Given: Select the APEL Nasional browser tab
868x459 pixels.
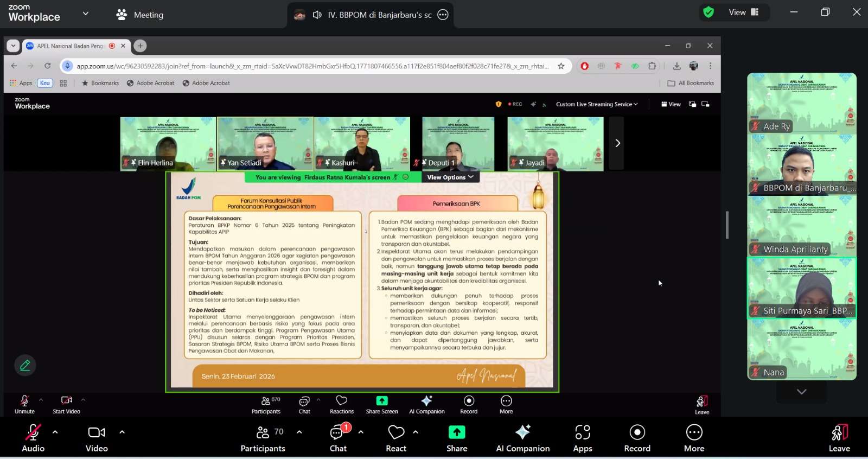Looking at the screenshot, I should pyautogui.click(x=71, y=46).
